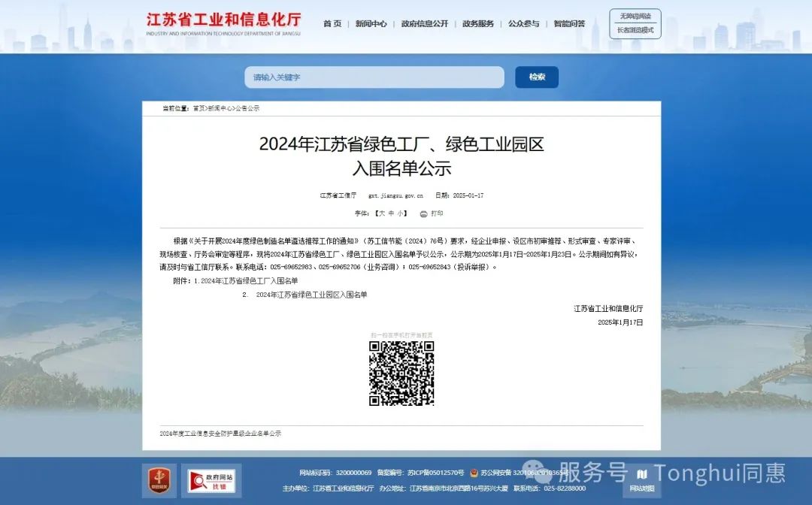The width and height of the screenshot is (812, 505).
Task: Open the 政府网站找错 error-report badge
Action: click(x=211, y=480)
